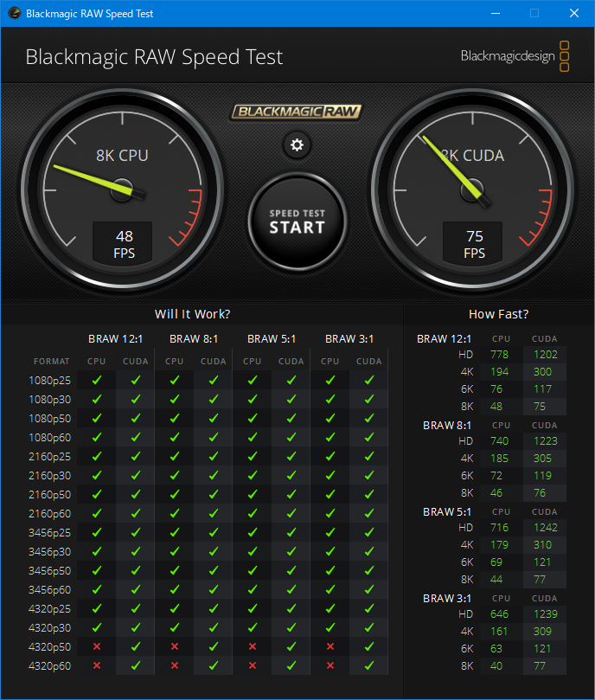Click BRAW 8:1 HD CPU value 740

499,441
